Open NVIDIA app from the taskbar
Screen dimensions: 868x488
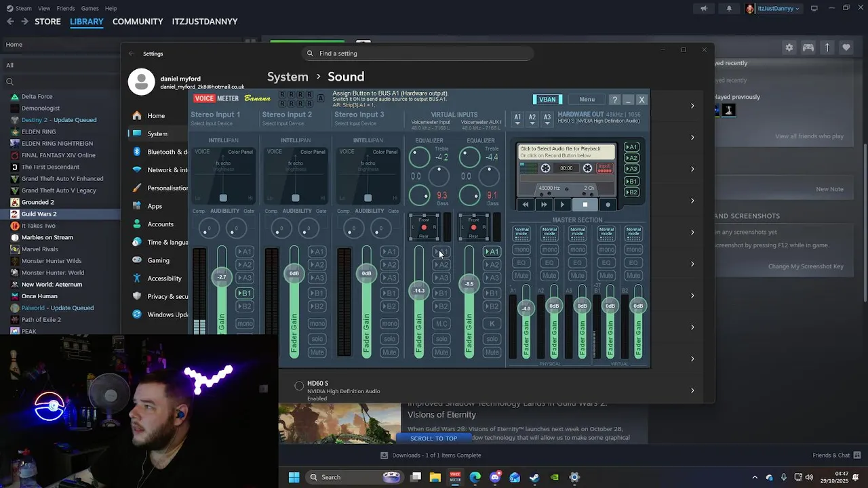(x=555, y=477)
